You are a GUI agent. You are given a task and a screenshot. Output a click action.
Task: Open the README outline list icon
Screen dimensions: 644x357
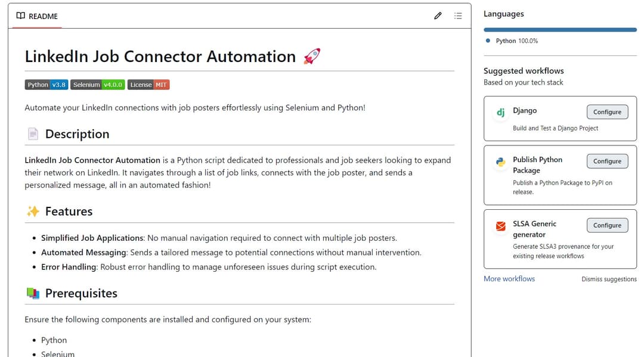(x=458, y=16)
